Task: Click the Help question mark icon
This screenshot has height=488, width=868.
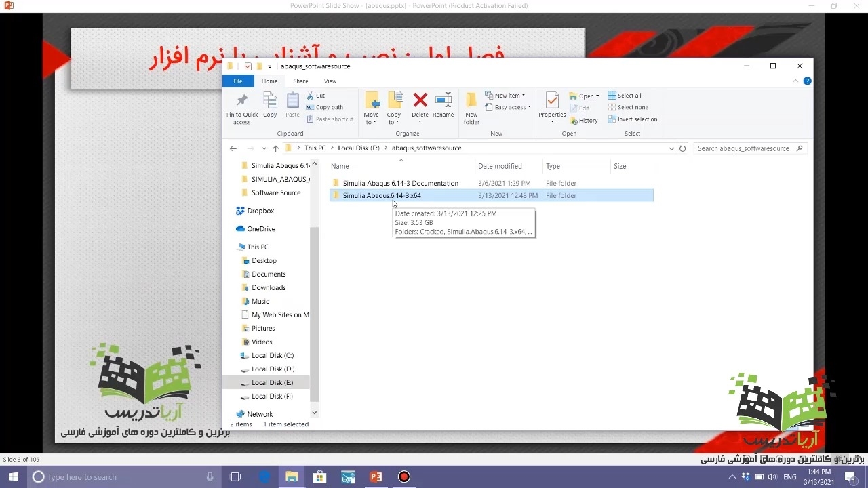Action: [x=807, y=81]
